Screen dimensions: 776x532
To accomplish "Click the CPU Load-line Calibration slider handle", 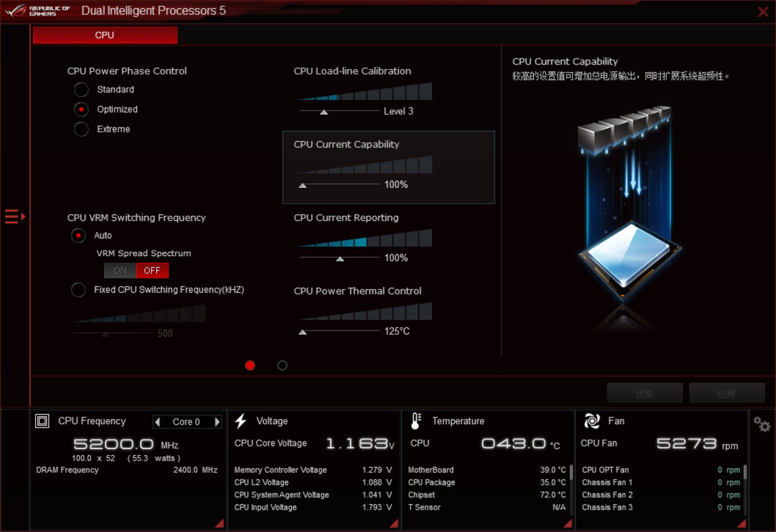I will point(324,112).
